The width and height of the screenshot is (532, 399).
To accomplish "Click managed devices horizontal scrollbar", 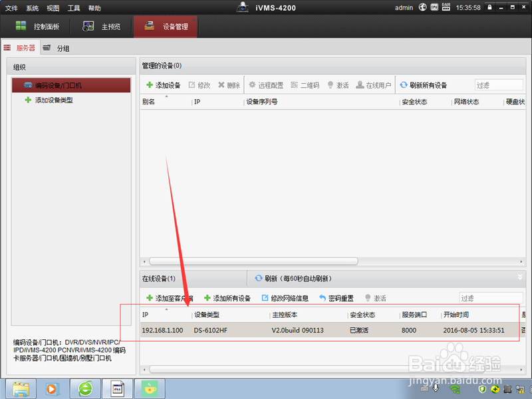I will point(253,261).
